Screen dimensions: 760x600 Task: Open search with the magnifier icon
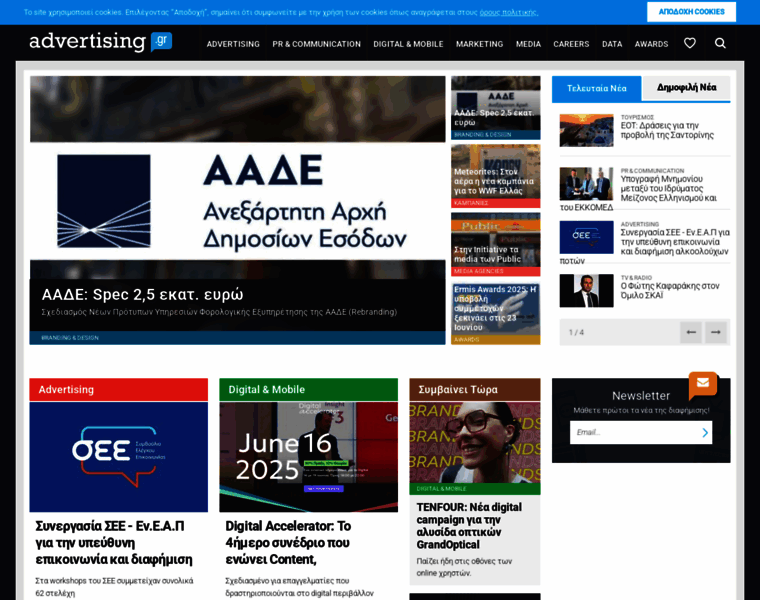tap(720, 44)
